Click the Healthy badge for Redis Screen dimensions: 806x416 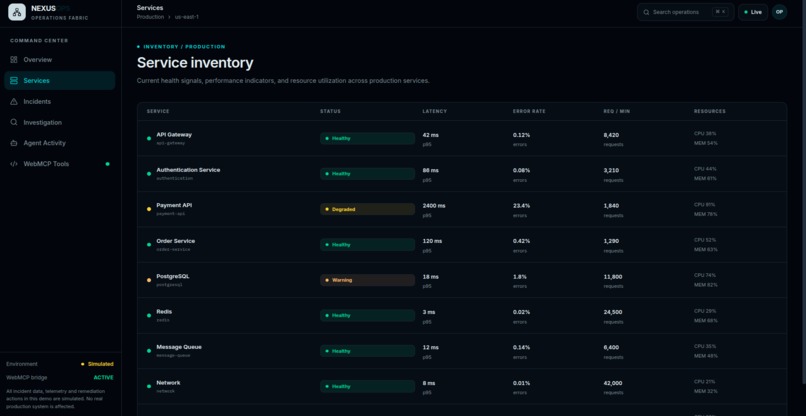click(x=368, y=316)
